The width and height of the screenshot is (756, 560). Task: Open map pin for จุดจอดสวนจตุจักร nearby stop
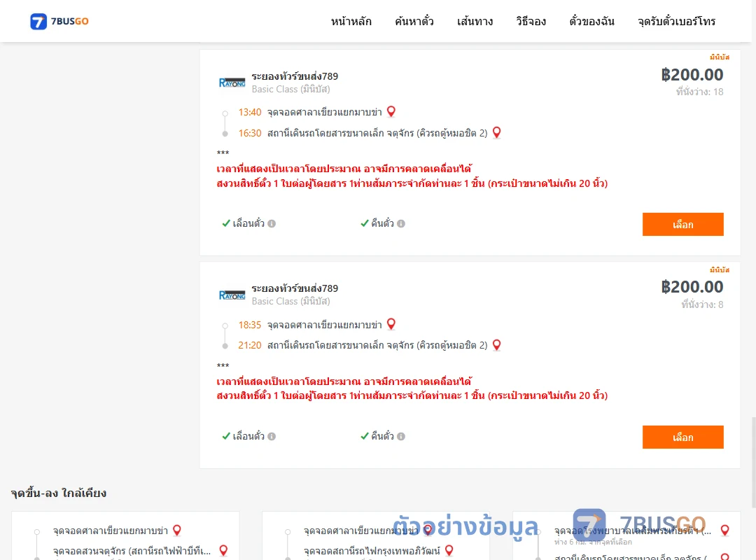pos(223,550)
